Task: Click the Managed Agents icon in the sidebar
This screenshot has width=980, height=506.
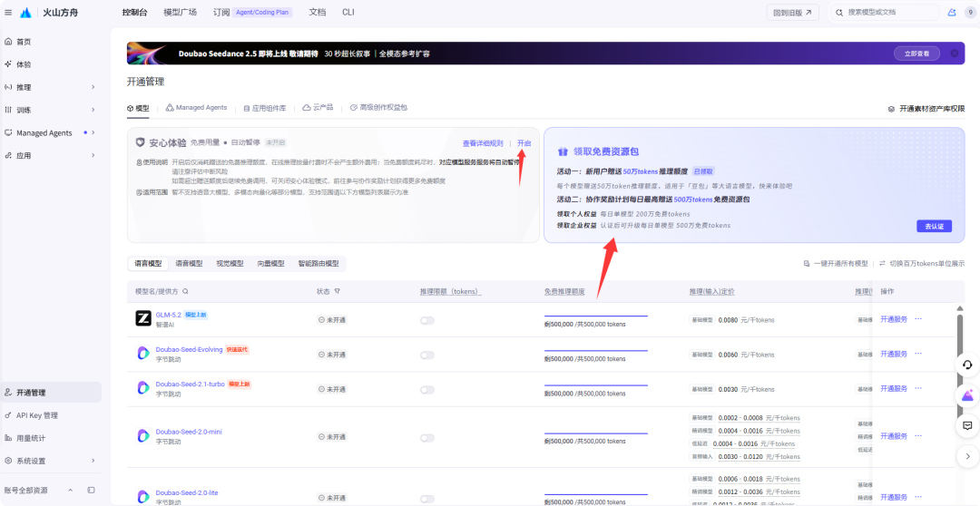Action: pos(8,132)
